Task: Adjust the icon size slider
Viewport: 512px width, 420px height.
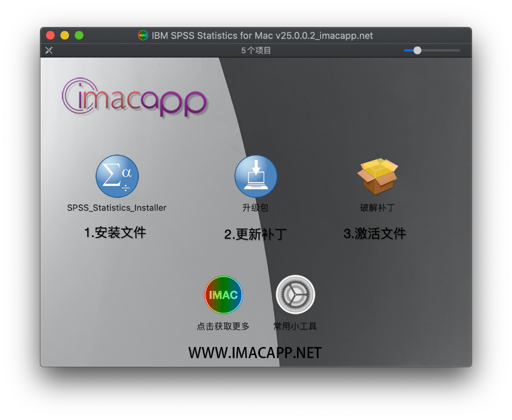Action: coord(431,50)
